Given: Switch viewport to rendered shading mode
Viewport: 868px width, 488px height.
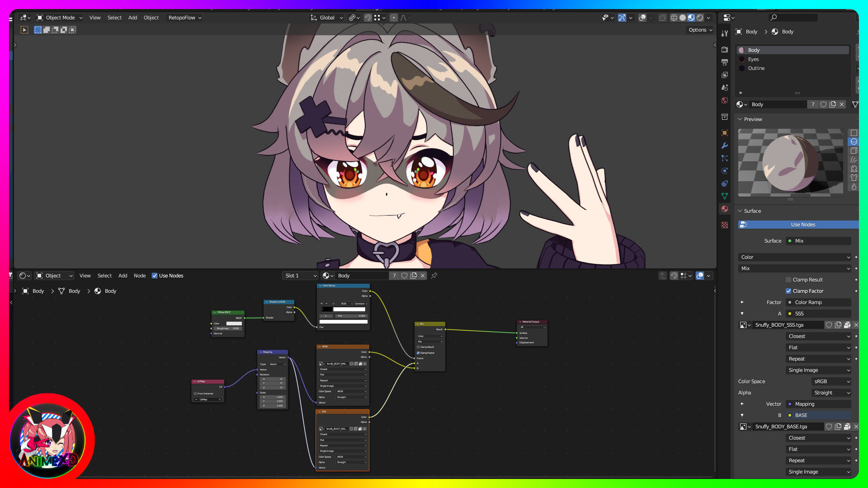Looking at the screenshot, I should coord(700,18).
